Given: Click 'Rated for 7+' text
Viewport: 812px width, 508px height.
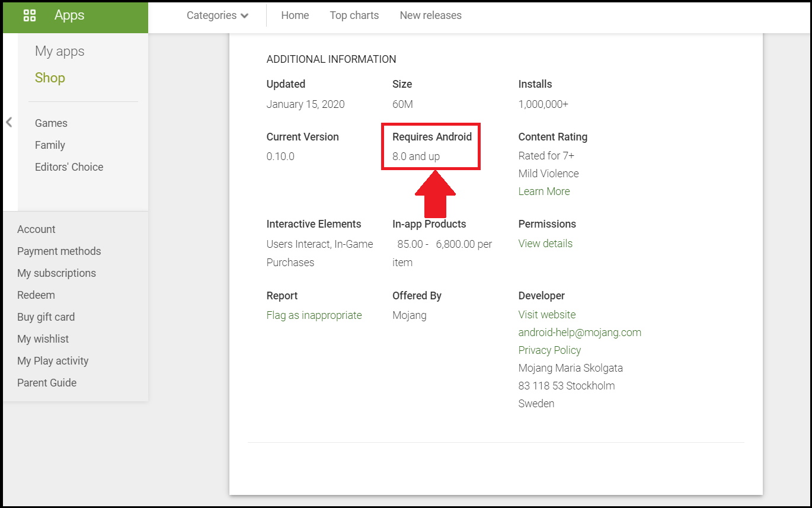Looking at the screenshot, I should 546,156.
